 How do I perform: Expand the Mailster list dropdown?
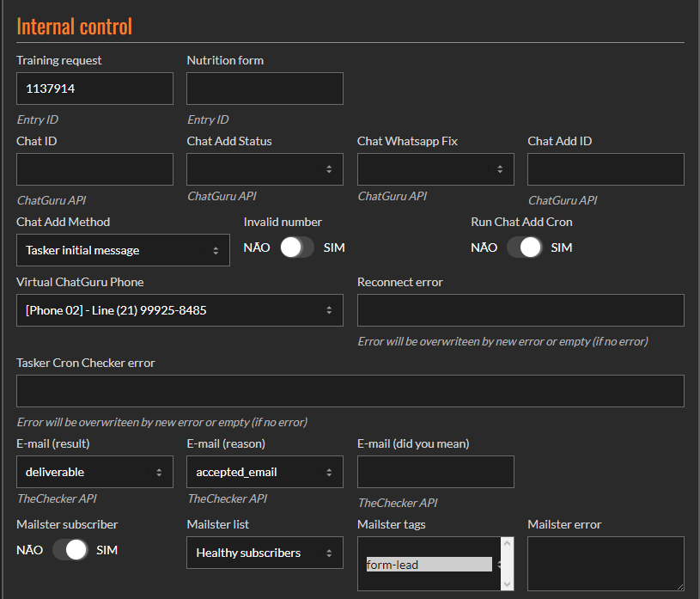click(x=265, y=553)
